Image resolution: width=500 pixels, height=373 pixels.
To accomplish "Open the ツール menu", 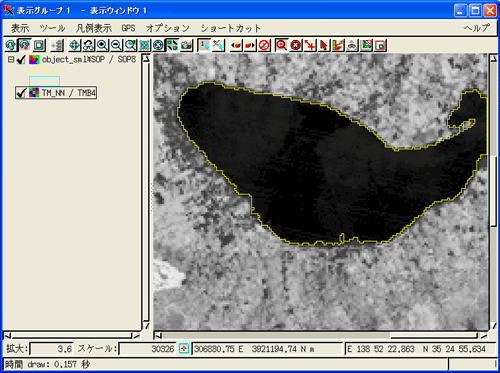I will coord(52,28).
